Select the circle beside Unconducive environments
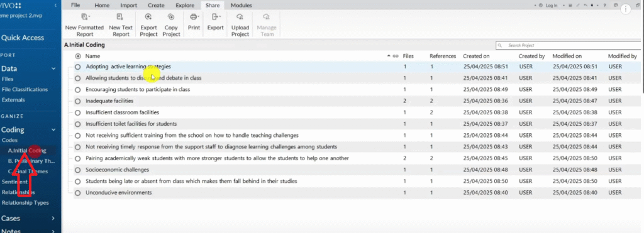 tap(77, 193)
